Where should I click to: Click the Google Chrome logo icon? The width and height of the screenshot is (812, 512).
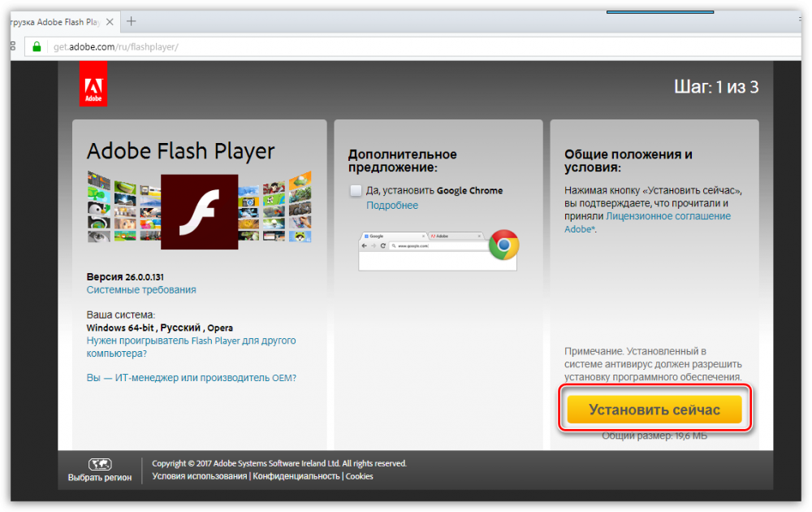(503, 244)
